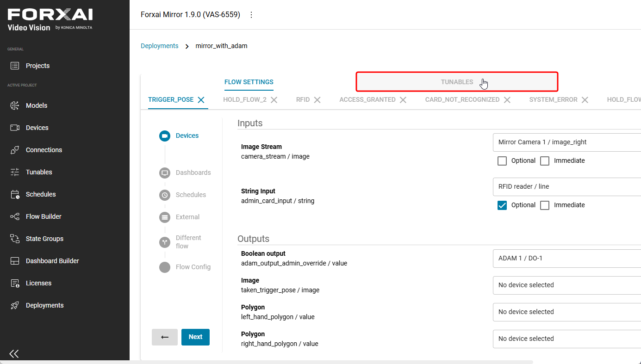
Task: Uncheck Optional for String Input
Action: tap(502, 205)
